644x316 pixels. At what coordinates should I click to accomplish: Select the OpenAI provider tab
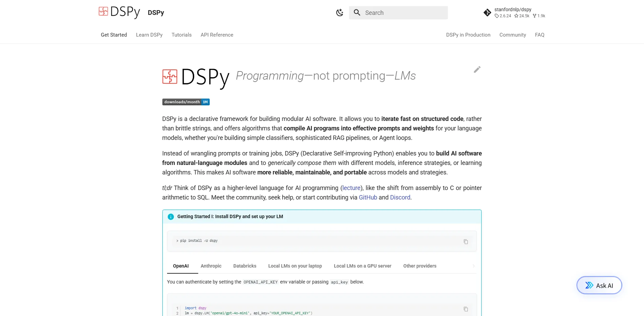[181, 266]
